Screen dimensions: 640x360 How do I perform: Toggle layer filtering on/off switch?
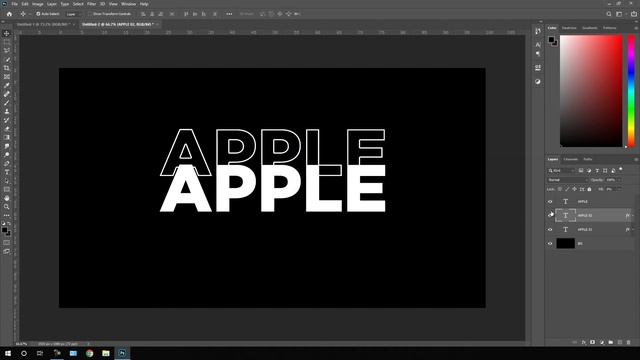(621, 169)
